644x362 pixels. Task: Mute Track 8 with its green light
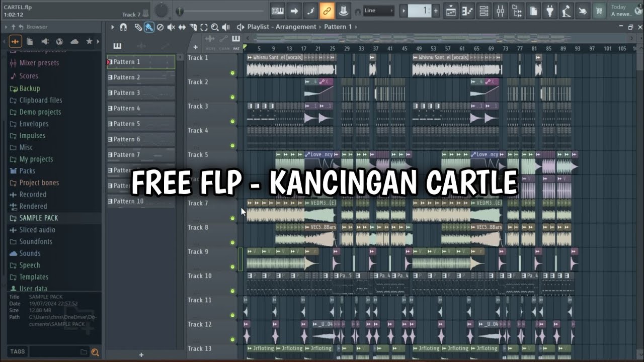tap(232, 242)
